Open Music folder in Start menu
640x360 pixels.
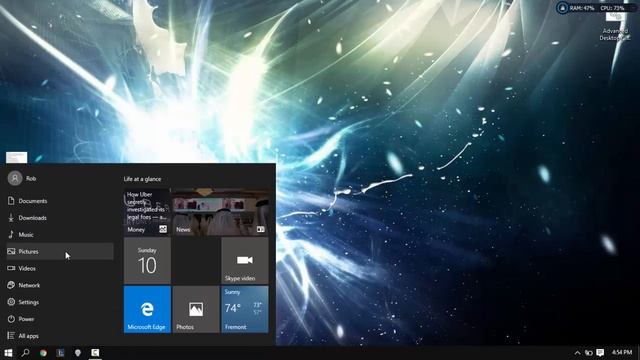(x=60, y=235)
